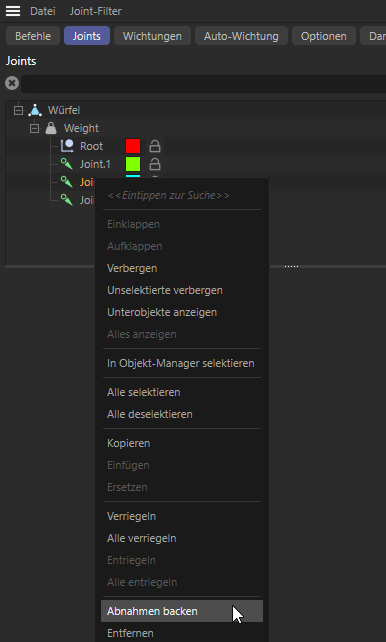The image size is (386, 642).
Task: Switch to the Joints tab
Action: click(x=87, y=36)
